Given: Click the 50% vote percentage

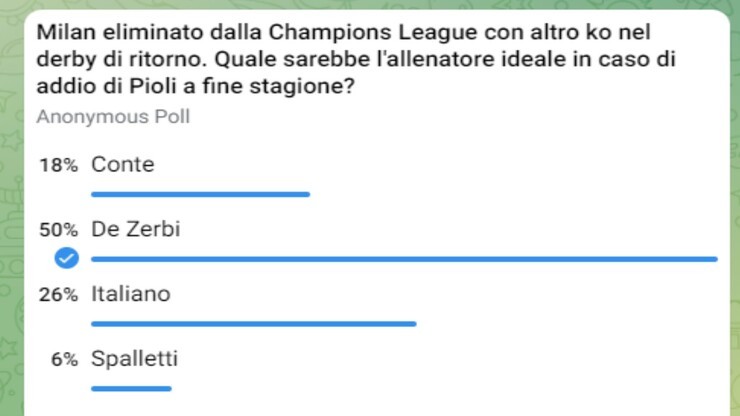Looking at the screenshot, I should point(58,231).
